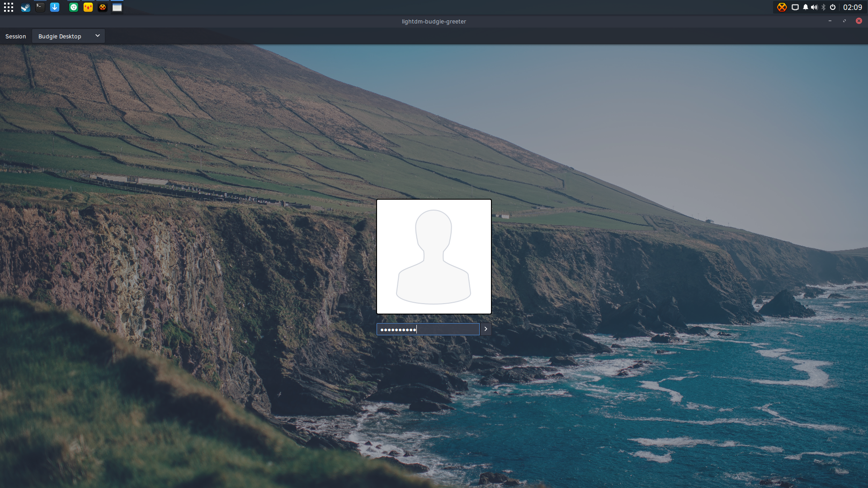The width and height of the screenshot is (868, 488).
Task: Open the display tray icon
Action: pos(795,7)
